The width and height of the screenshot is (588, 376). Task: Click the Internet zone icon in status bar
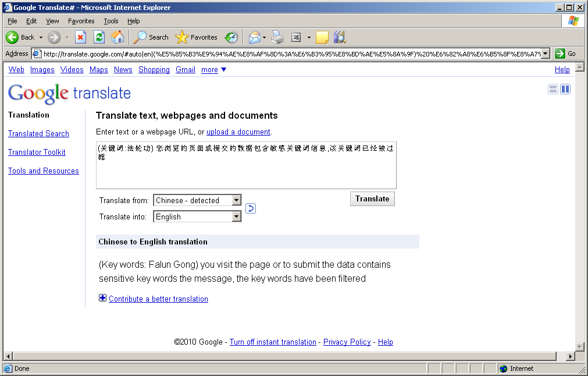coord(504,368)
